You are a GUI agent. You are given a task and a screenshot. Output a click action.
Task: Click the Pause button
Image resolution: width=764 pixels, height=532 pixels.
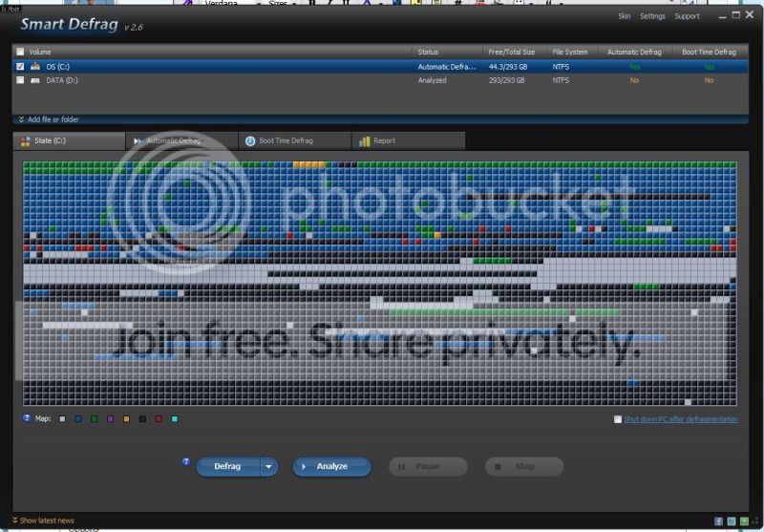[x=428, y=466]
